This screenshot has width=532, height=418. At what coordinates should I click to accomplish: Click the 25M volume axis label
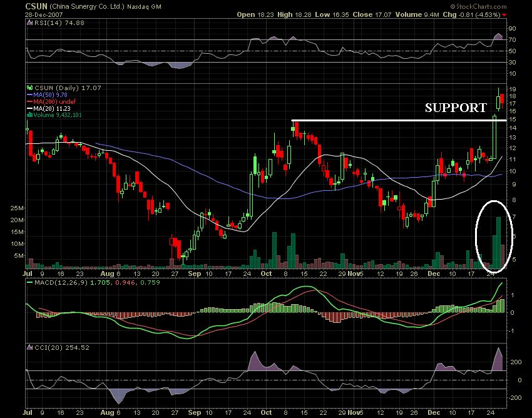17,208
